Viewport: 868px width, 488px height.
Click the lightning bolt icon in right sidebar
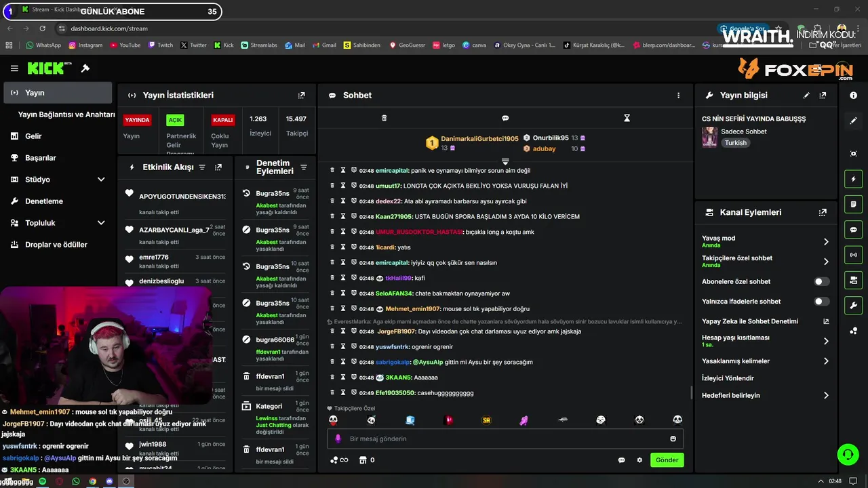pos(853,180)
